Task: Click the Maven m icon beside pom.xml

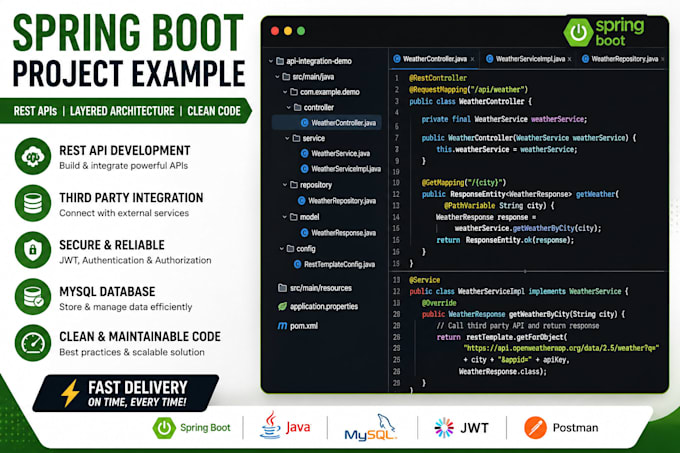Action: [282, 325]
